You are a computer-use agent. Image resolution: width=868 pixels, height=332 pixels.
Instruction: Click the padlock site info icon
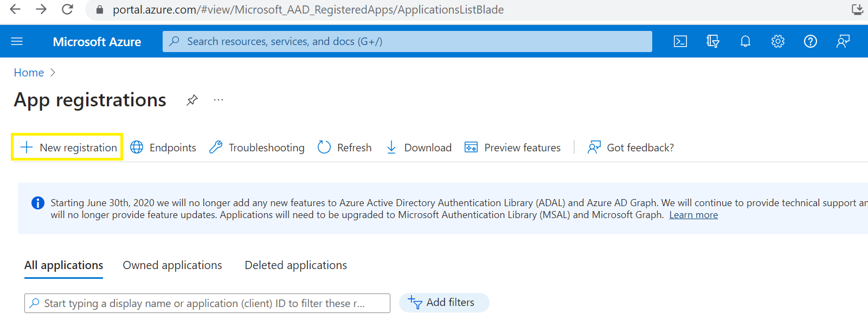coord(99,10)
